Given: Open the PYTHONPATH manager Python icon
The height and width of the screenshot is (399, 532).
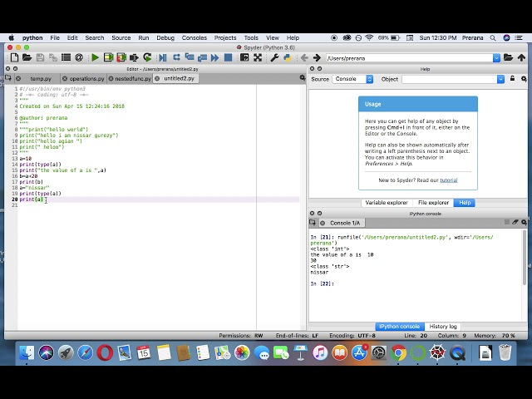Looking at the screenshot, I should click(288, 57).
